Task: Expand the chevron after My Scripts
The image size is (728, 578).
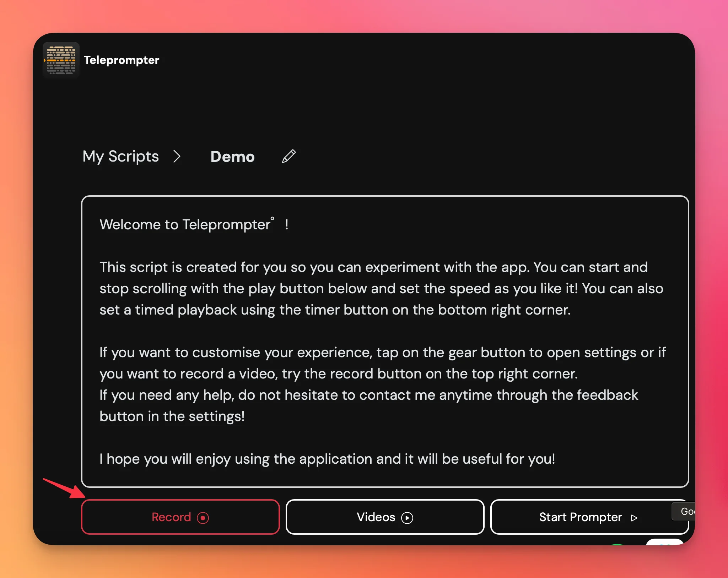Action: (177, 157)
